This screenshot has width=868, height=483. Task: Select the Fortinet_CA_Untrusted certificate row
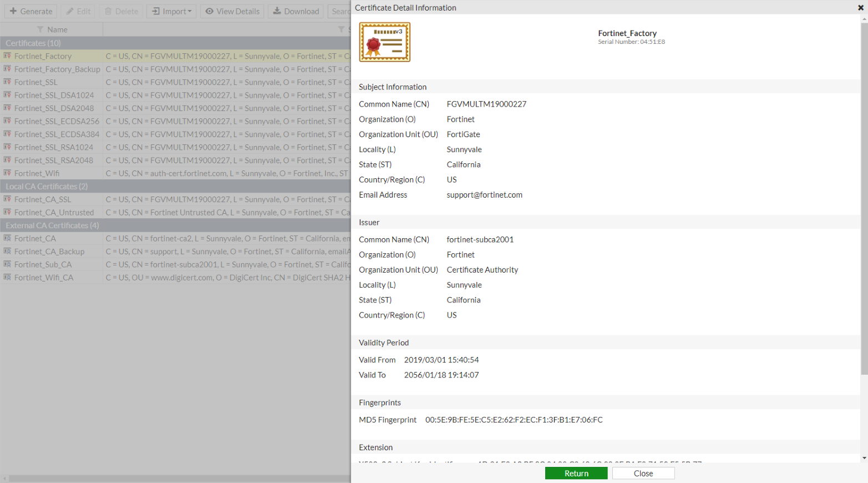coord(175,212)
